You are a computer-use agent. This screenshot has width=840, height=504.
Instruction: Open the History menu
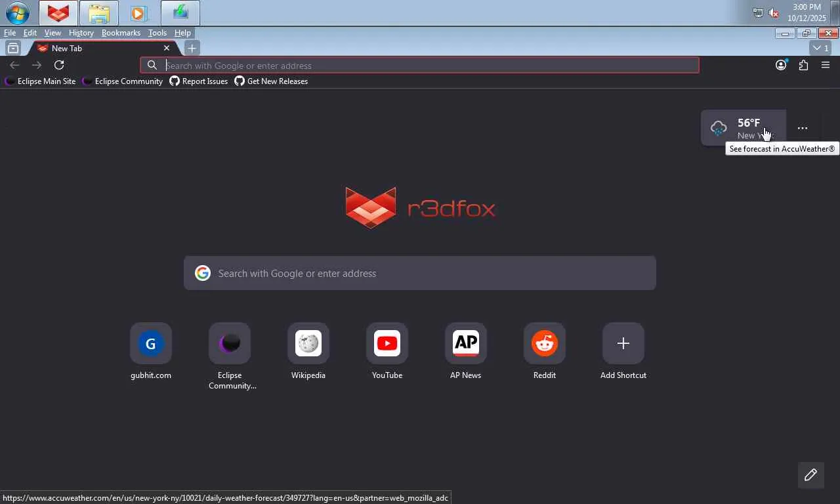[81, 33]
